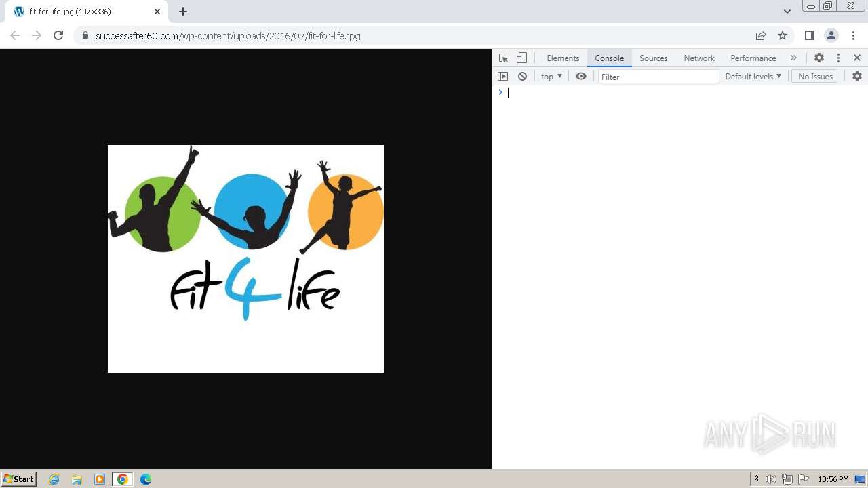This screenshot has height=488, width=868.
Task: Open the Chrome three-dot menu
Action: pos(853,35)
